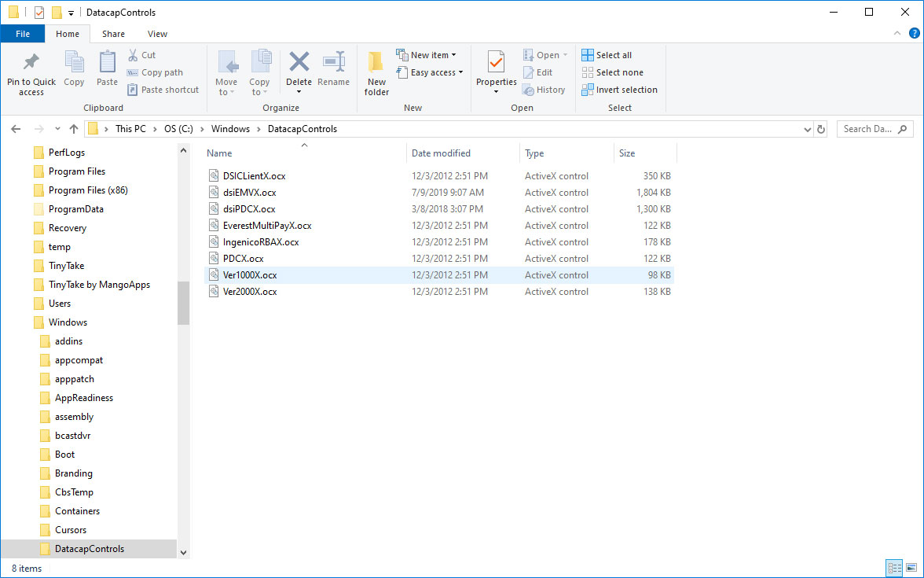
Task: Expand the New item dropdown
Action: [427, 54]
